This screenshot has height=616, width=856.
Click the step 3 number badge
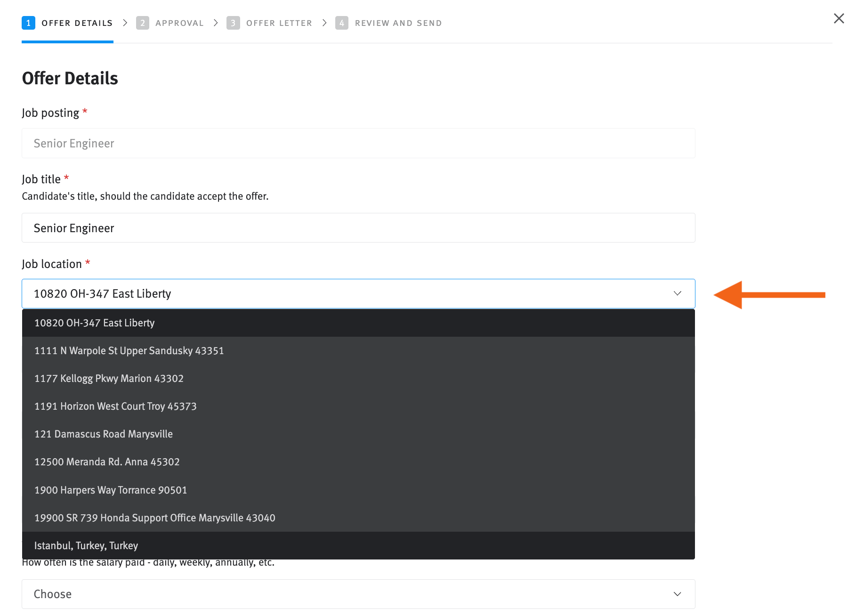tap(233, 23)
